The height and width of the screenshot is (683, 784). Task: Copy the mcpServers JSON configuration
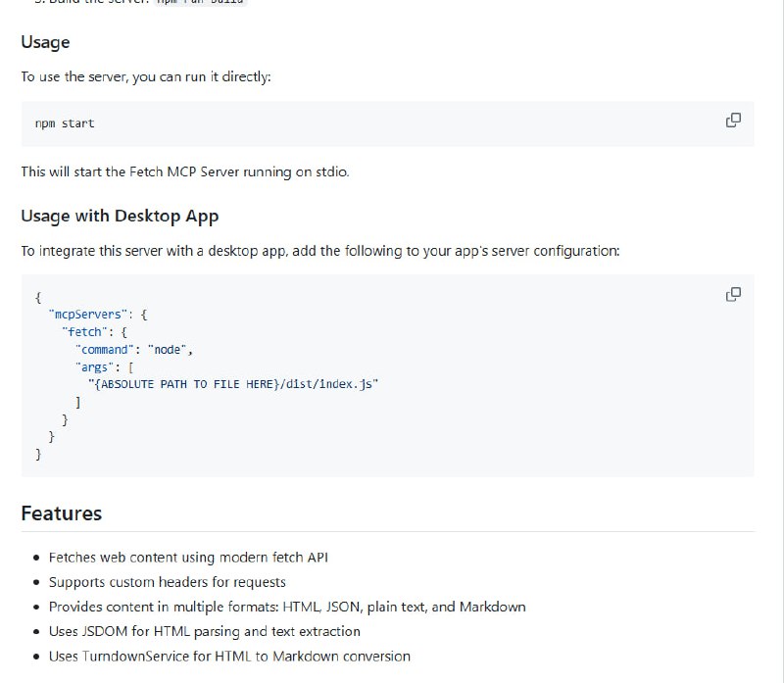[x=732, y=294]
